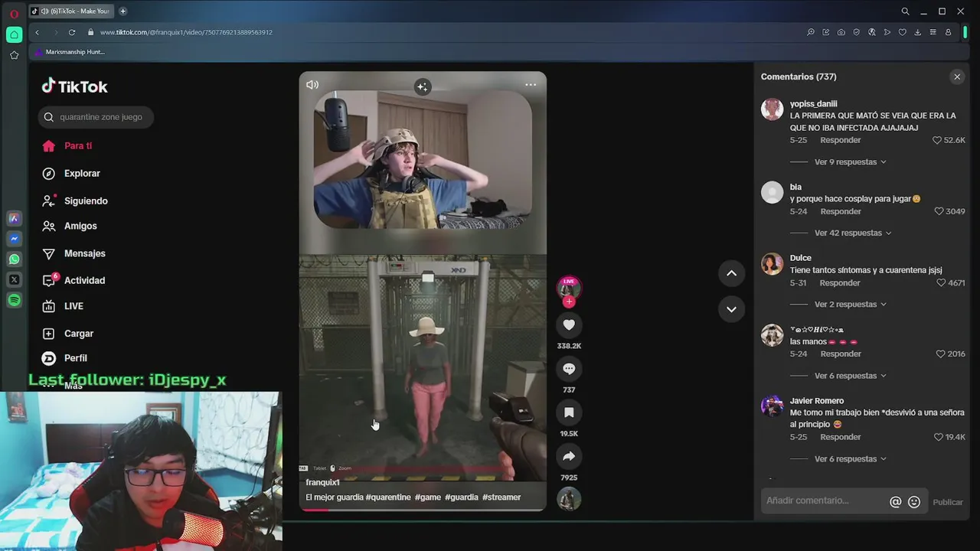
Task: Open Opera sidebar bookmarks star
Action: pyautogui.click(x=14, y=55)
